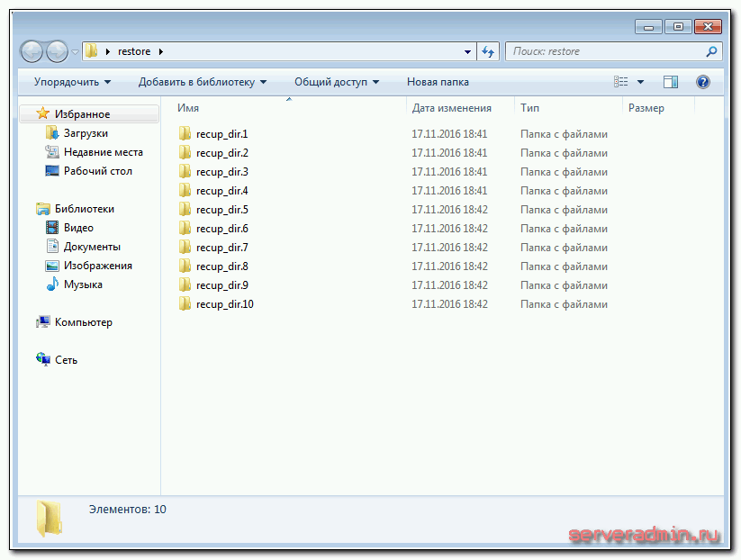The width and height of the screenshot is (741, 560).
Task: Click the search magnifier icon
Action: [711, 52]
